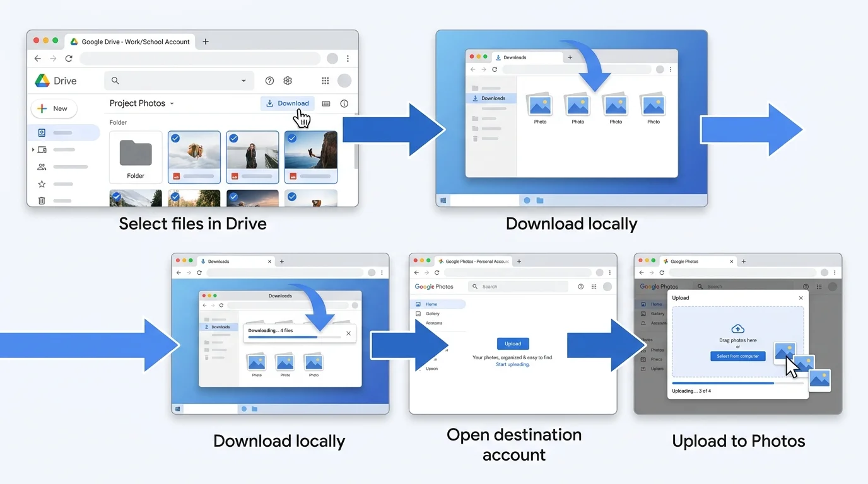Click the cloud upload icon in the Upload dialog
The image size is (868, 484).
(737, 328)
